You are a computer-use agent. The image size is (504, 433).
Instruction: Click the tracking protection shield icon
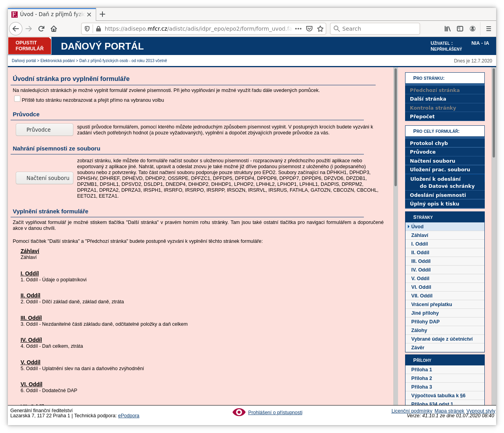click(87, 29)
